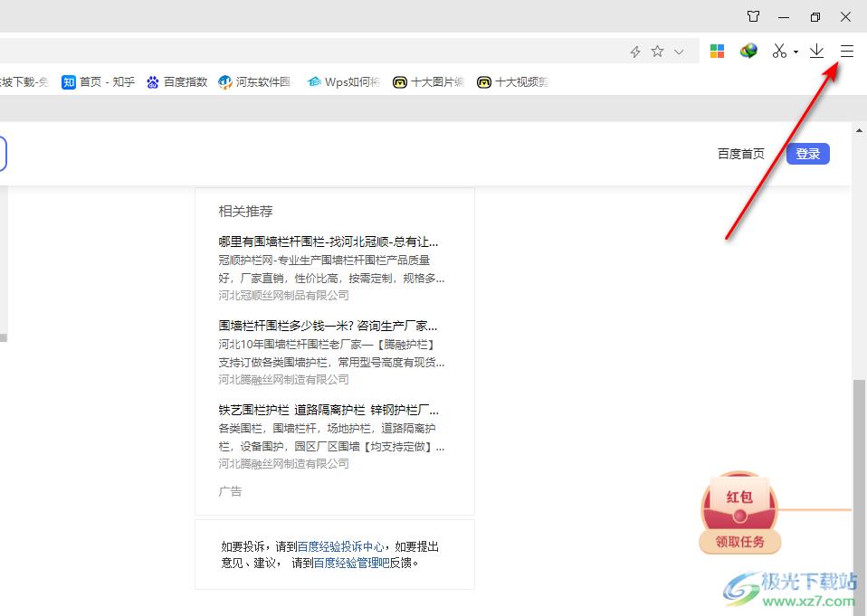Click the globe extension icon in toolbar
Image resolution: width=867 pixels, height=616 pixels.
[748, 51]
